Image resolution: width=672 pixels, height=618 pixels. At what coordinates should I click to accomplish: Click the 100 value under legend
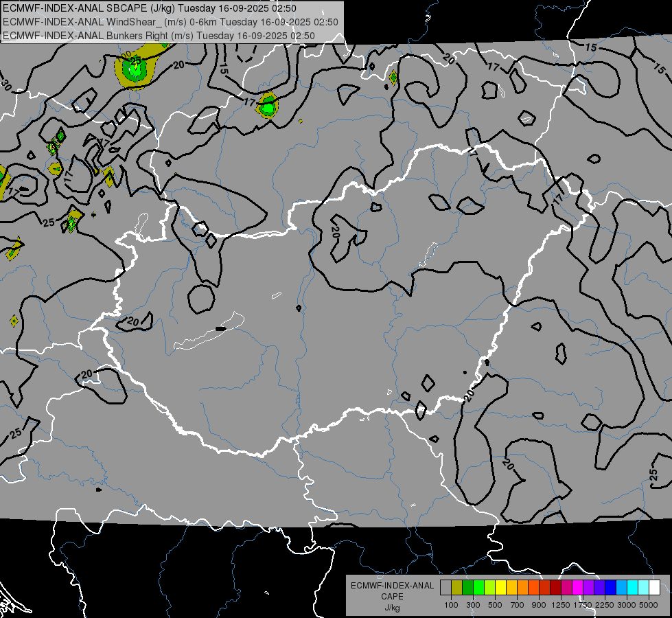(x=451, y=605)
